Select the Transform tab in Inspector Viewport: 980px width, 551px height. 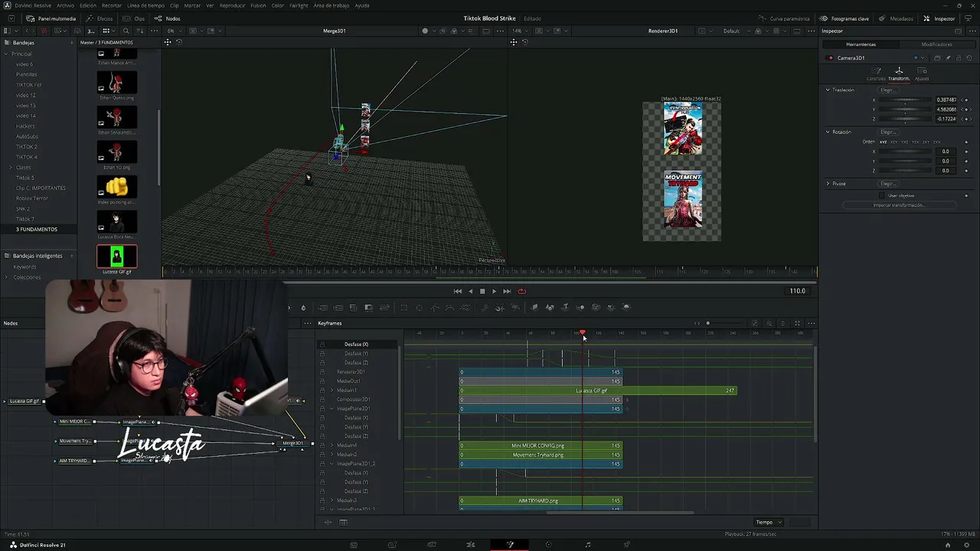pos(899,73)
